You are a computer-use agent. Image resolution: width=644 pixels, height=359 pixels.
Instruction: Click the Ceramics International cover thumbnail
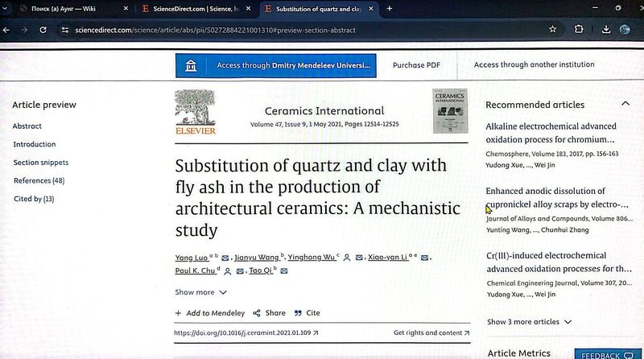[x=450, y=110]
